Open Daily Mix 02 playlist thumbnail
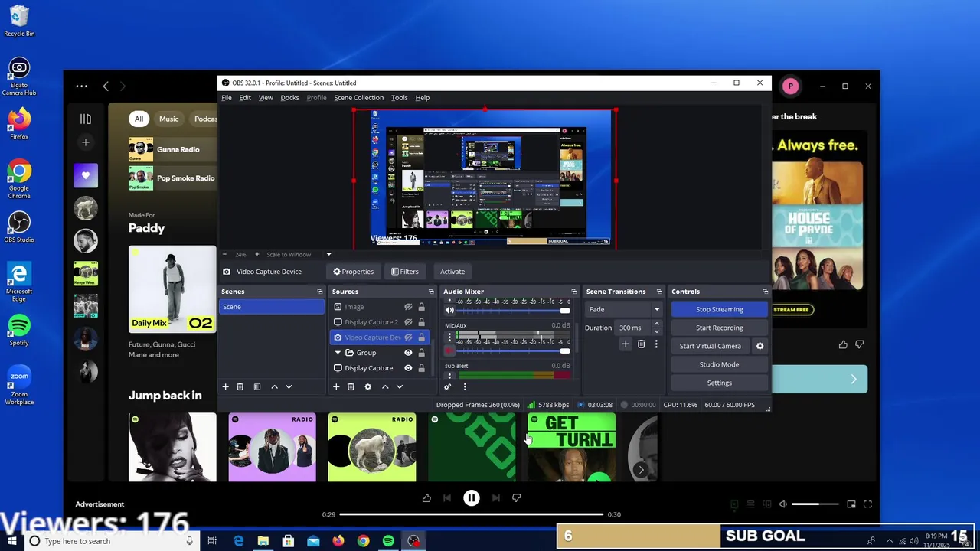 pos(172,289)
